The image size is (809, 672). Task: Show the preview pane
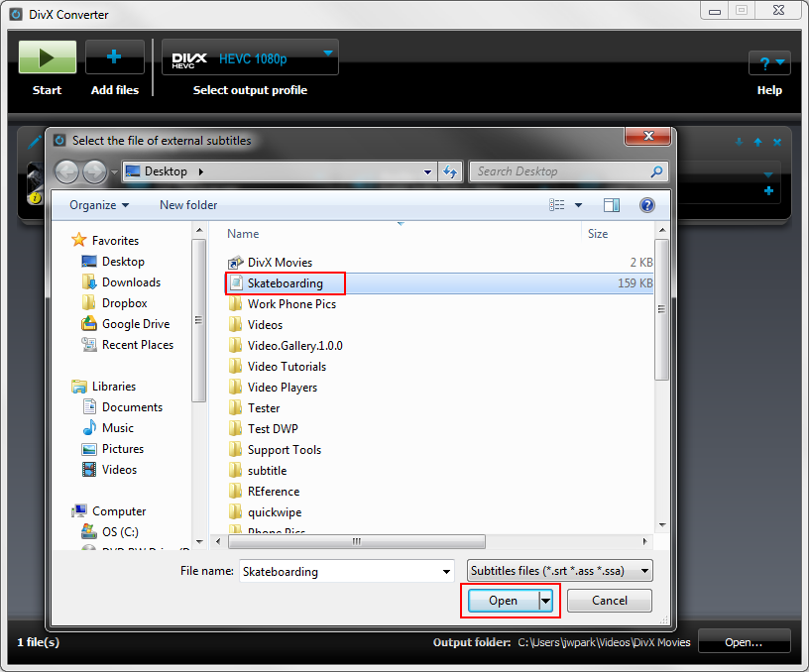(612, 205)
